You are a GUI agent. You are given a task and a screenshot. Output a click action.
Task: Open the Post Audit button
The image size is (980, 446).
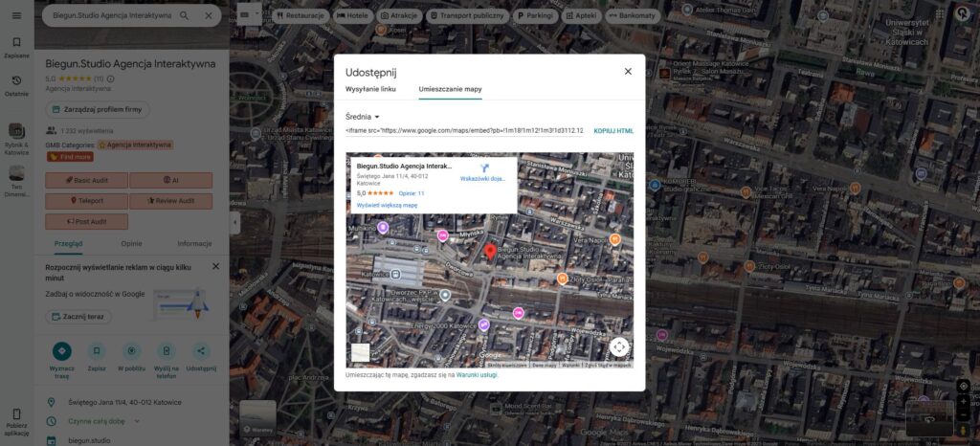tap(86, 222)
